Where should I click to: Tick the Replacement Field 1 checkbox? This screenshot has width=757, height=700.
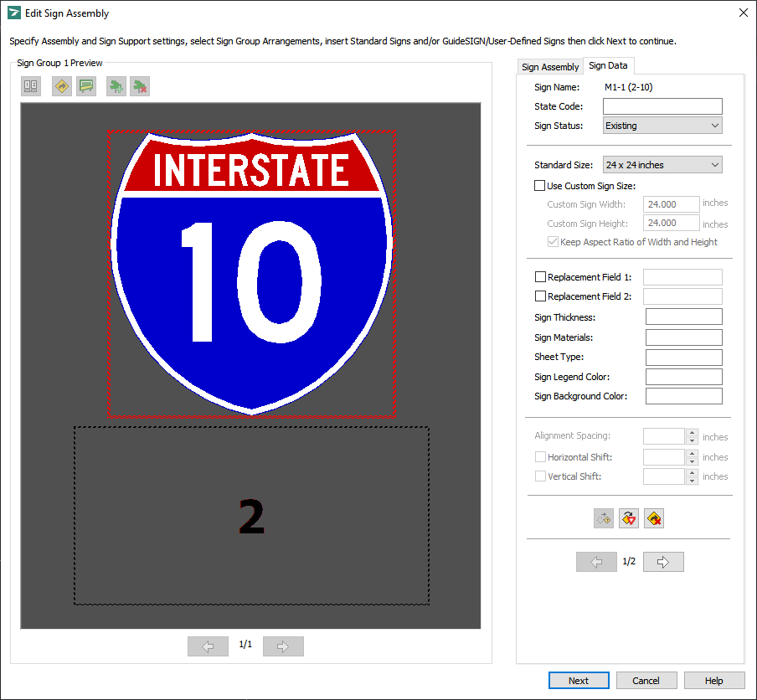pyautogui.click(x=541, y=277)
